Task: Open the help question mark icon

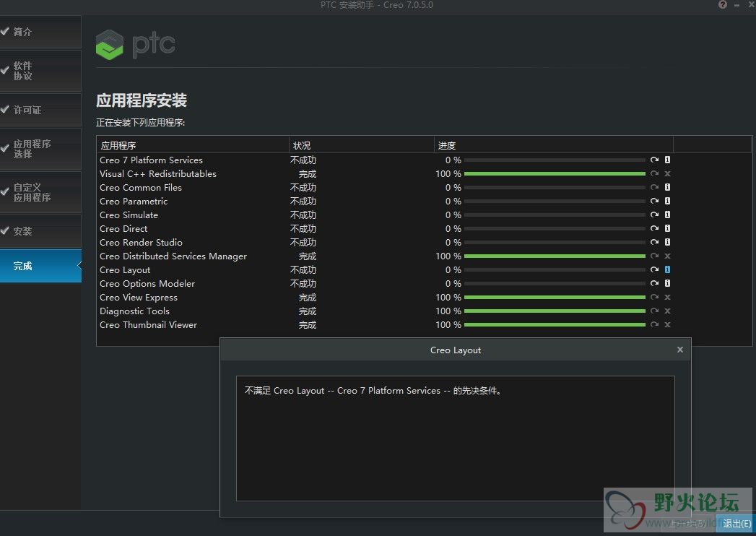Action: coord(722,5)
